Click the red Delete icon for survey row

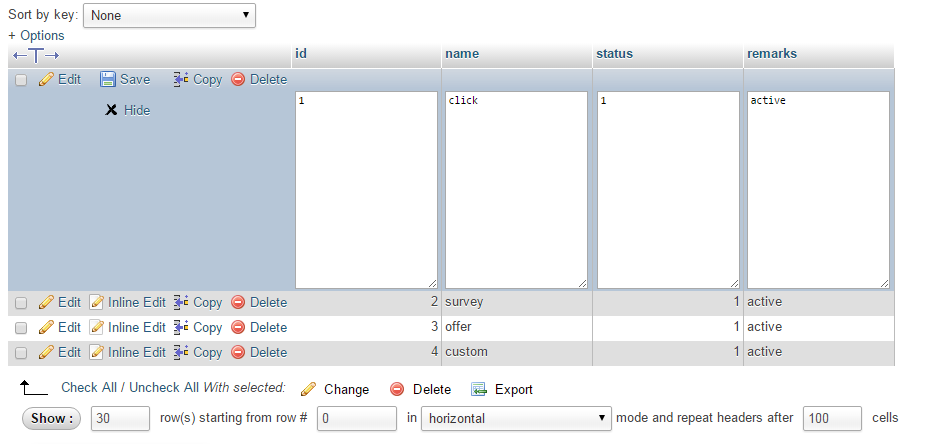[238, 302]
